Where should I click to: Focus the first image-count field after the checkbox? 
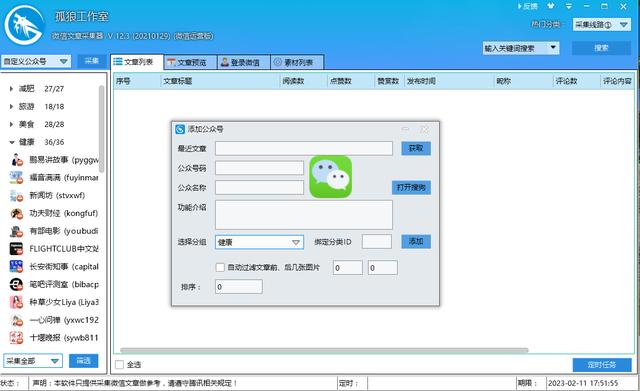pos(348,268)
